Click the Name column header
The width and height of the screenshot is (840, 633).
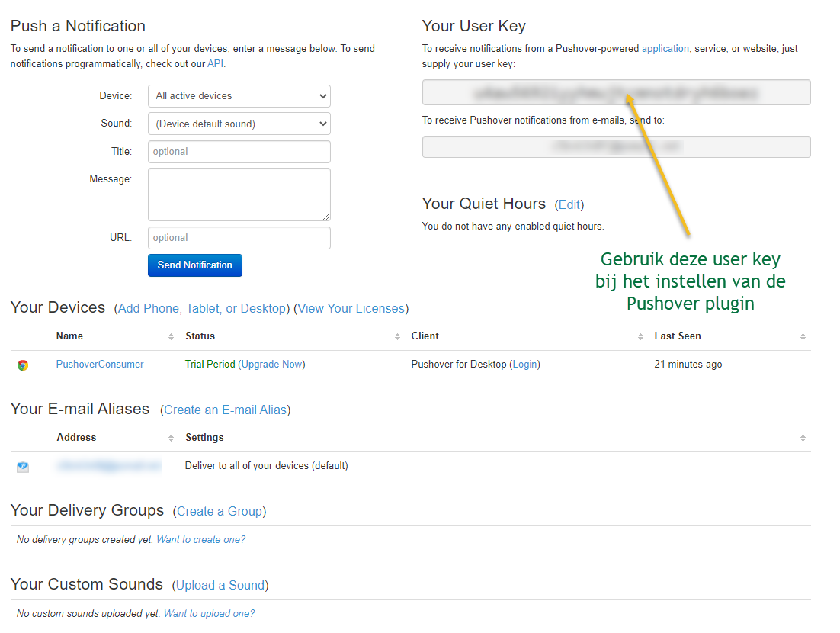click(69, 336)
